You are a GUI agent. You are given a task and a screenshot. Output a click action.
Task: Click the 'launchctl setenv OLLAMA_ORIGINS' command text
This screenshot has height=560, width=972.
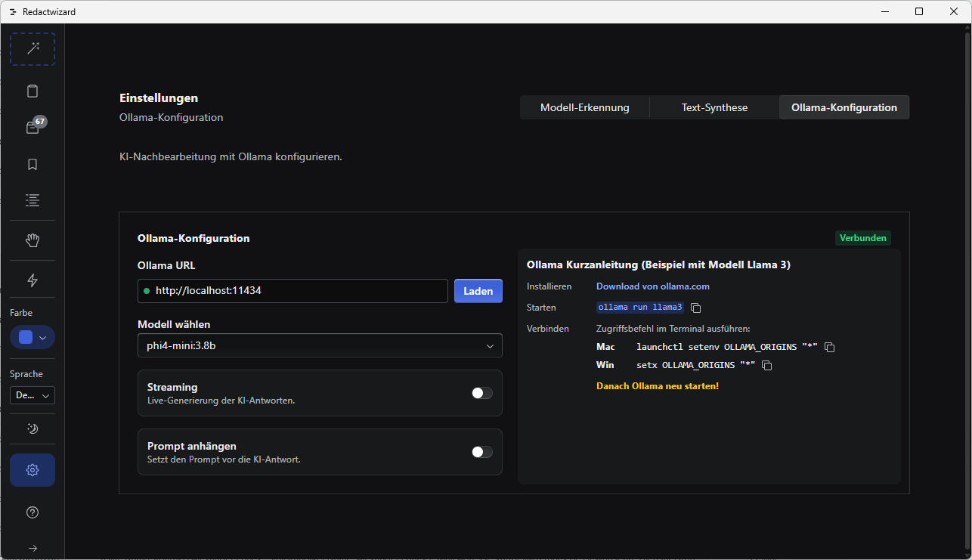[x=727, y=347]
